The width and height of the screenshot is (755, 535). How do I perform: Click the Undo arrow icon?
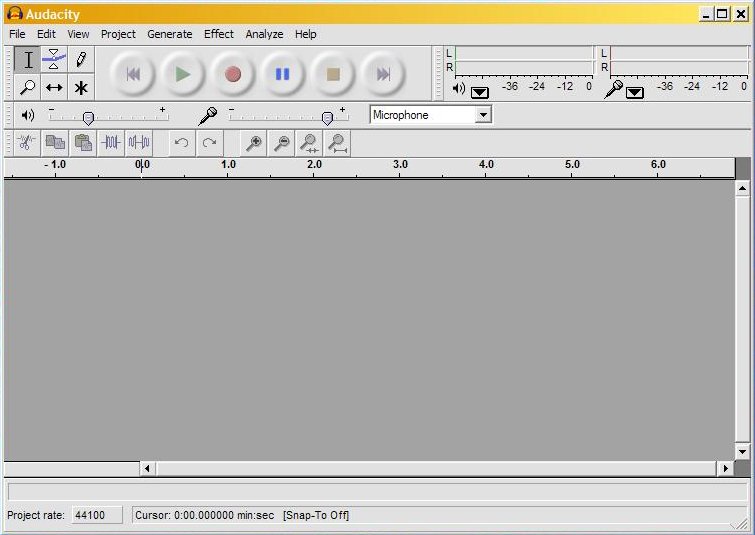pyautogui.click(x=181, y=143)
